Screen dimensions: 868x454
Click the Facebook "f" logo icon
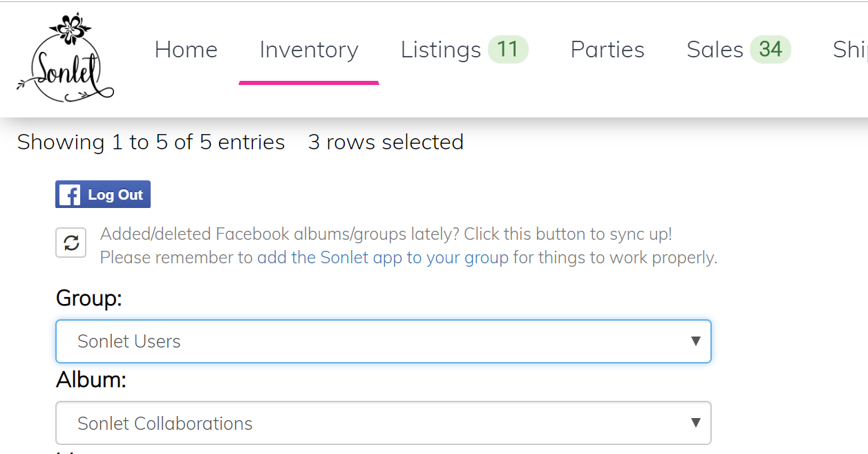point(69,195)
